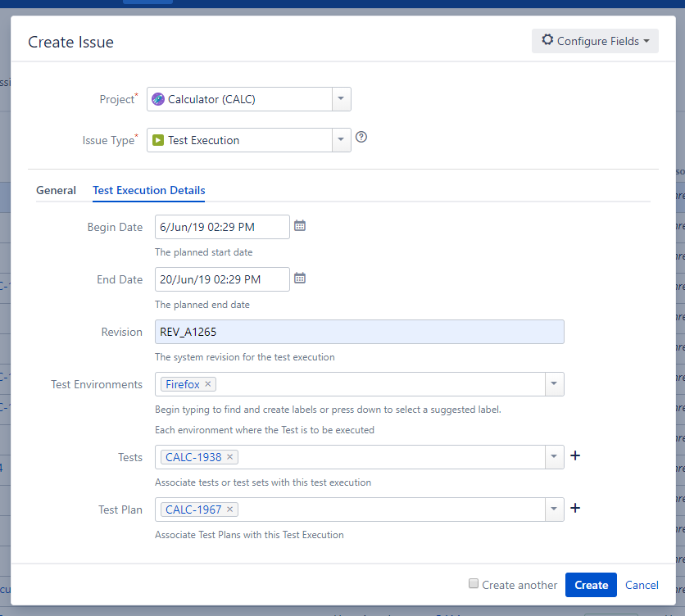685x616 pixels.
Task: Click the Test Execution issue type icon
Action: tap(157, 140)
